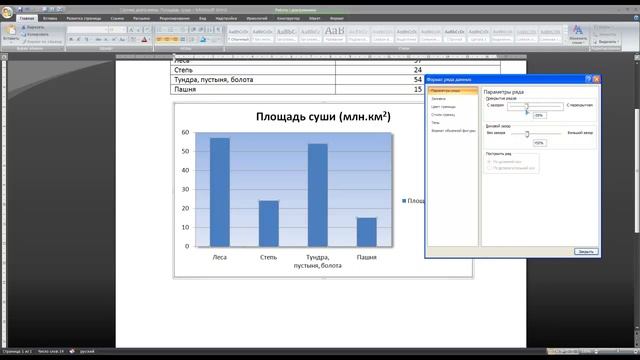Click the help icon in the format dialog title bar
Viewport: 640px width, 360px height.
(588, 79)
